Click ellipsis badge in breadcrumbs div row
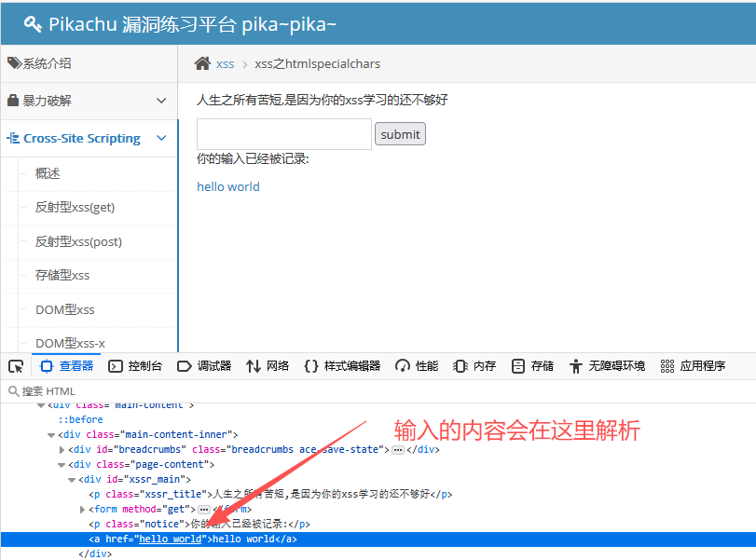Viewport: 756px width, 560px height. 398,450
